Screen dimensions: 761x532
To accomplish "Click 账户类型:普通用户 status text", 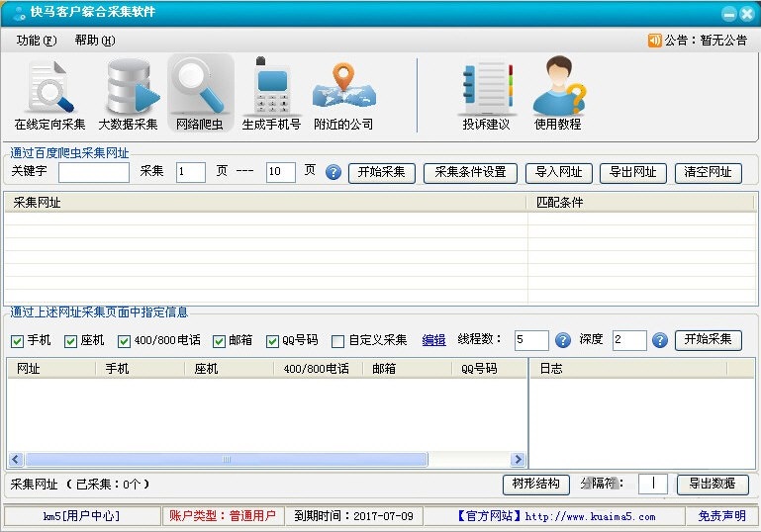I will point(223,516).
